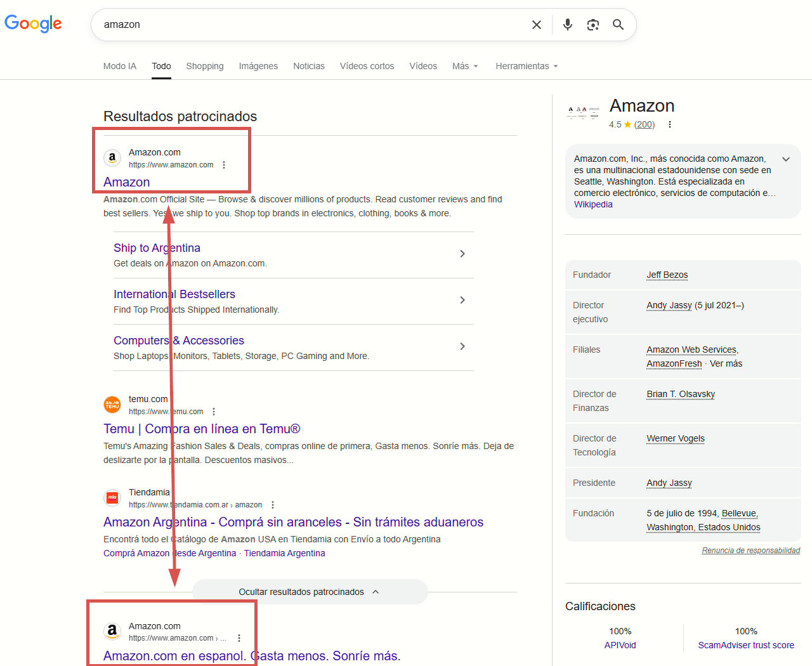Click the Google logo
The height and width of the screenshot is (666, 812).
[33, 24]
